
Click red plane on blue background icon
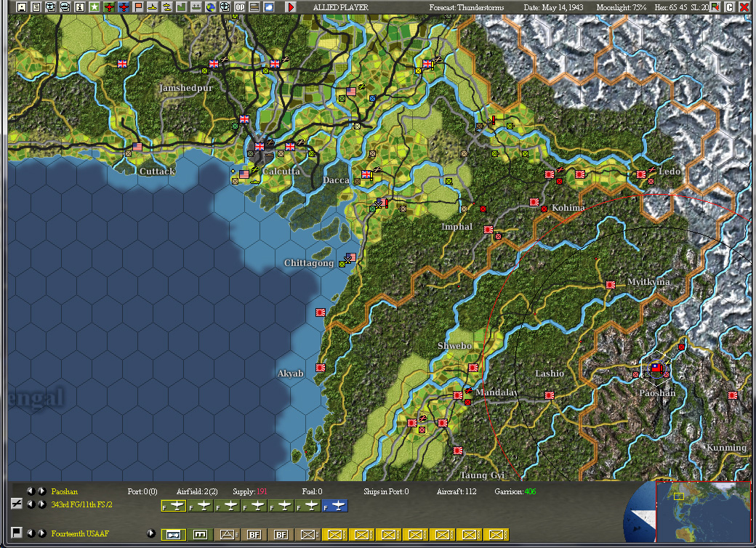(124, 7)
